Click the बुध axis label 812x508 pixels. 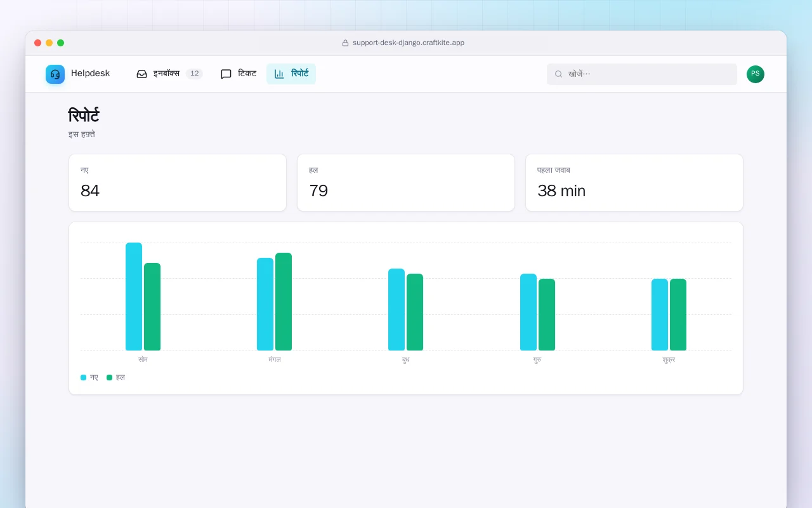pyautogui.click(x=406, y=360)
